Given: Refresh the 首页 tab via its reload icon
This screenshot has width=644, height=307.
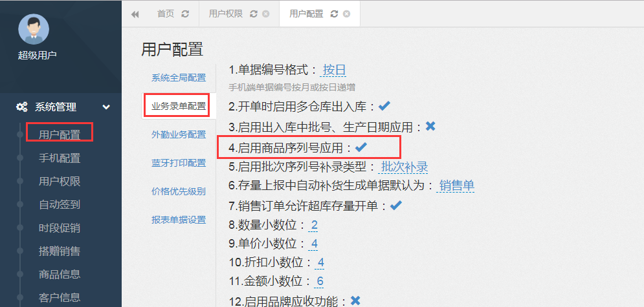Looking at the screenshot, I should 185,14.
